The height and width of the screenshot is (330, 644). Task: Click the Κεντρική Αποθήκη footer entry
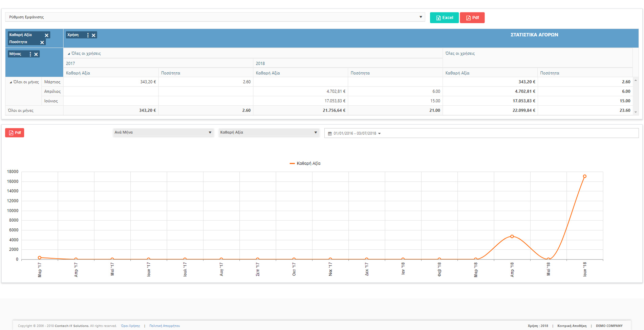[x=572, y=326]
